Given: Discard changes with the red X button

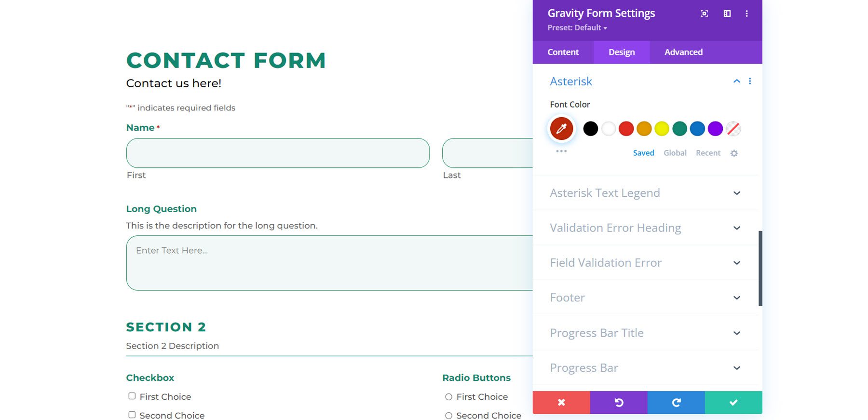Looking at the screenshot, I should 561,403.
